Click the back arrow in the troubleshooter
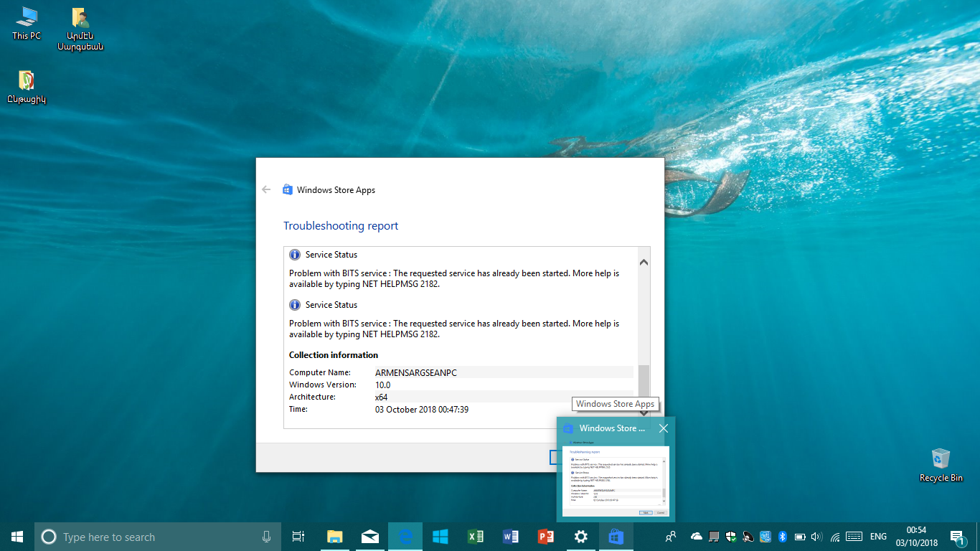Image resolution: width=980 pixels, height=551 pixels. pyautogui.click(x=266, y=190)
